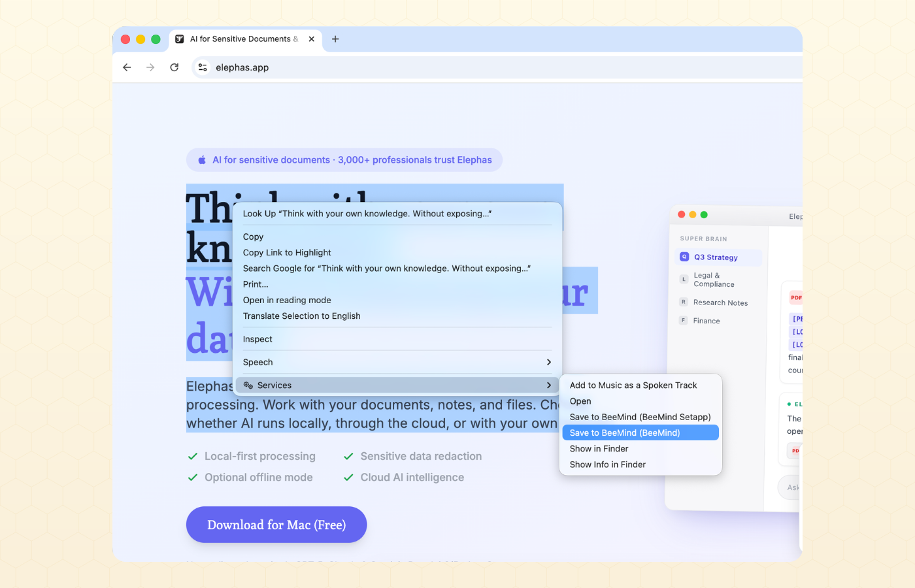Choose Copy Link to Highlight
Screen dimensions: 915x588
(397, 252)
